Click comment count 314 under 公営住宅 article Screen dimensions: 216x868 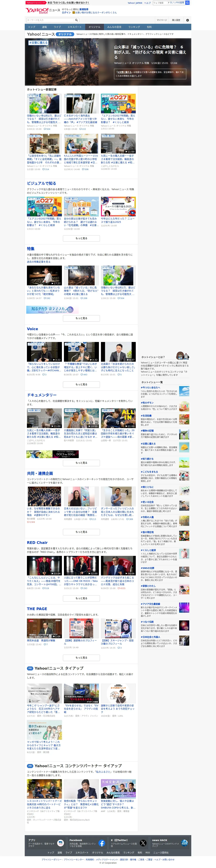pyautogui.click(x=45, y=170)
